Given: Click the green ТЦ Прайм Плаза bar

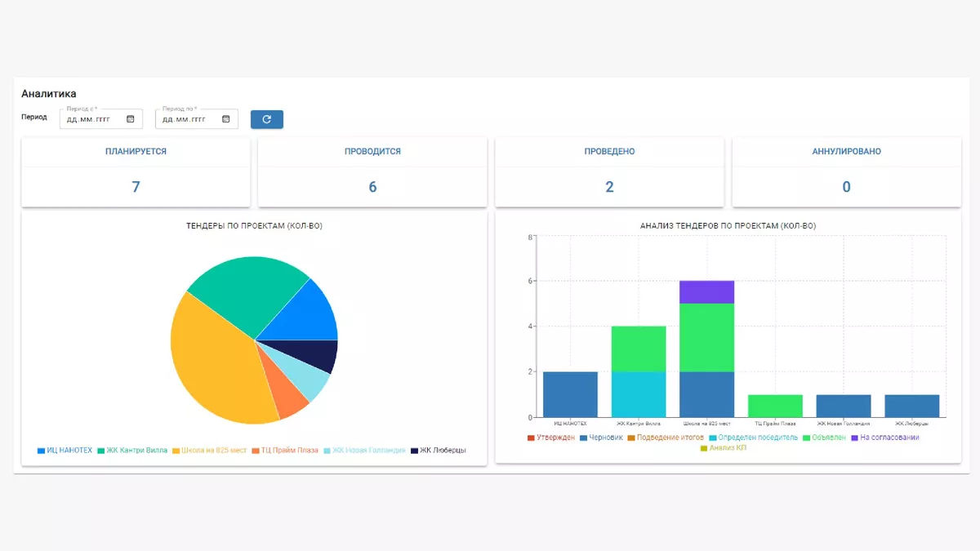Looking at the screenshot, I should coord(775,406).
